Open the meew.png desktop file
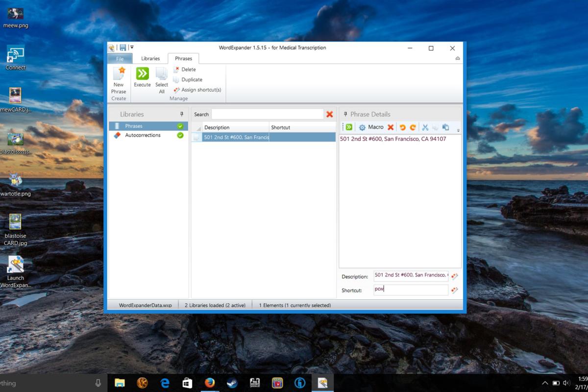 point(16,17)
